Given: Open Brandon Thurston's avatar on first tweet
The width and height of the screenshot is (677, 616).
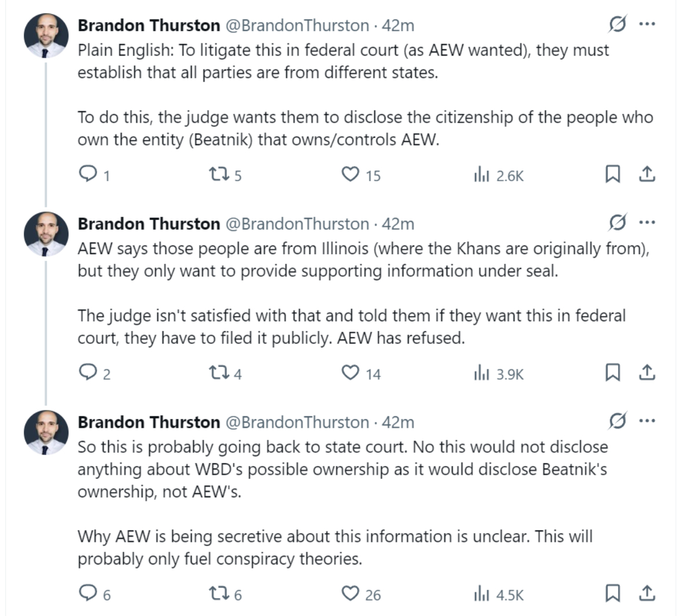Looking at the screenshot, I should click(x=46, y=36).
